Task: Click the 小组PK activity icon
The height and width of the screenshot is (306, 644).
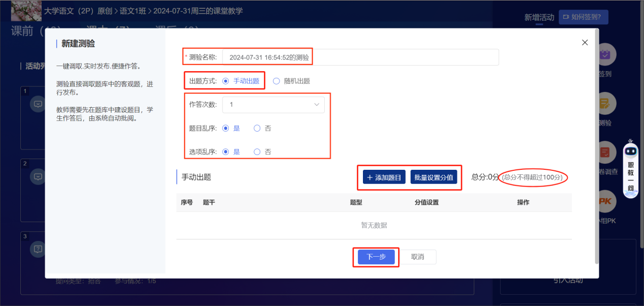Action: [x=605, y=202]
